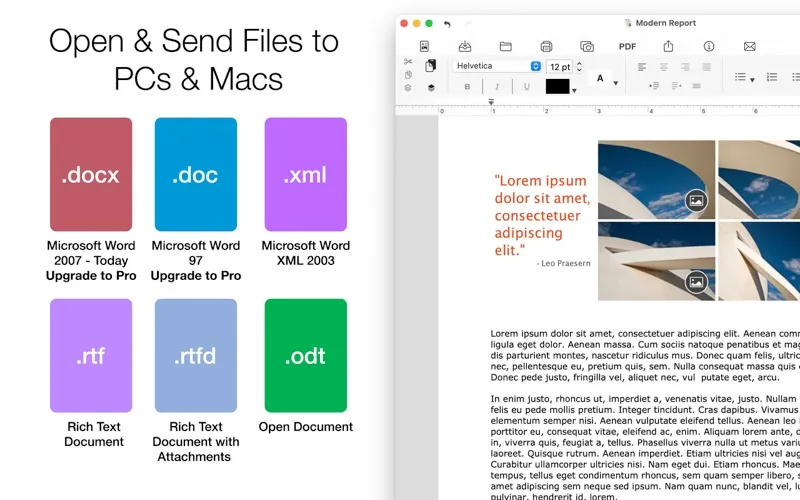
Task: Click the undo arrow in title bar
Action: pos(447,23)
